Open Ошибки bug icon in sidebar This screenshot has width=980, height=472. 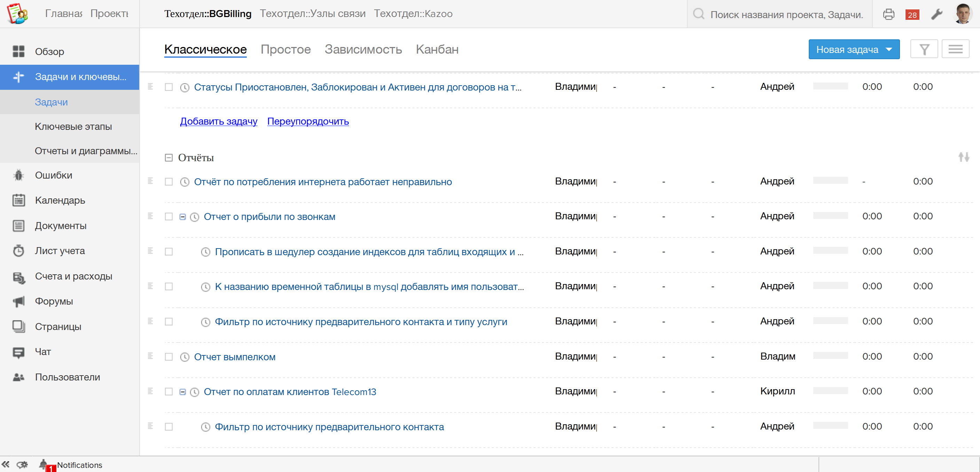[x=18, y=175]
